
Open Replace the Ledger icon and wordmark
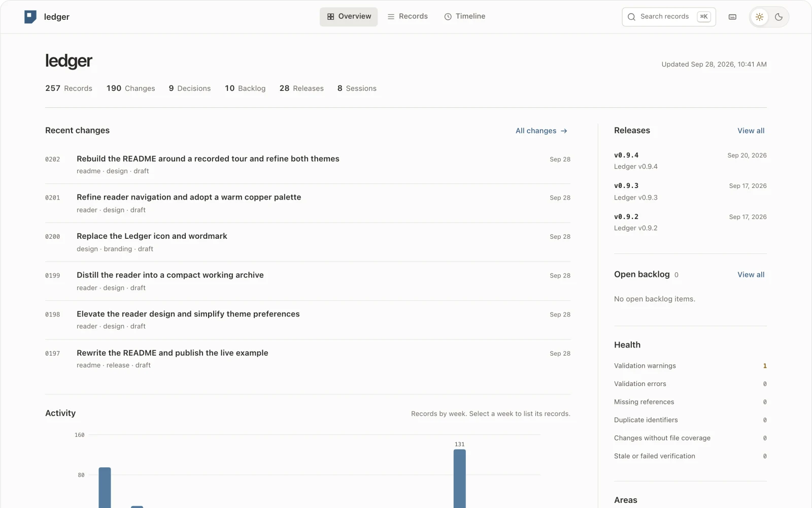pos(308,242)
